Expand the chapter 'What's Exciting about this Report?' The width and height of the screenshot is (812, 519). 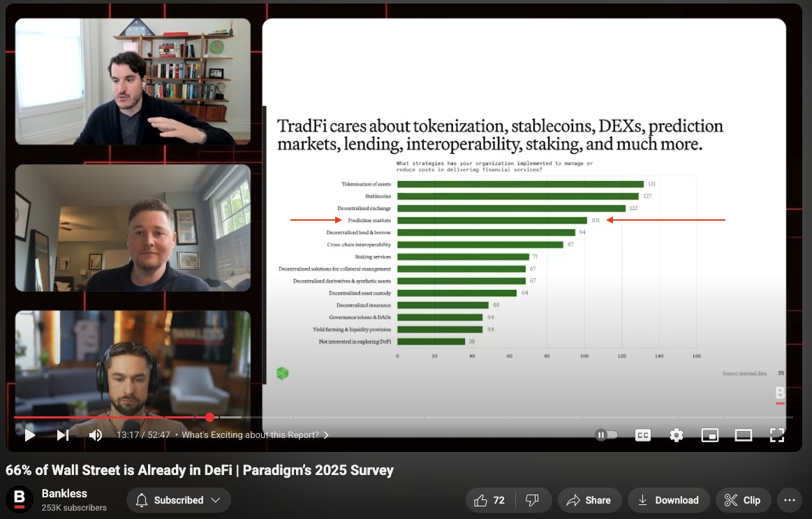point(325,434)
